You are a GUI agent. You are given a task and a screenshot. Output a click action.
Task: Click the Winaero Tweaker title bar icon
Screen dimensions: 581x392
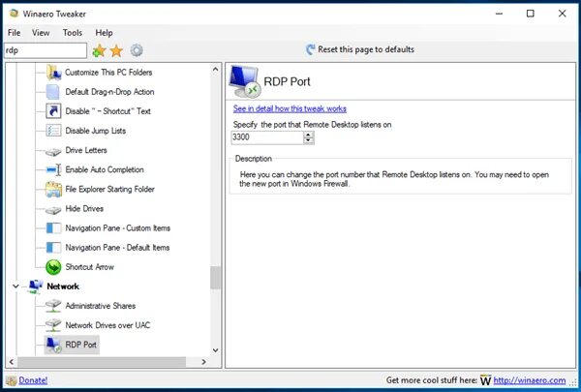[x=15, y=14]
